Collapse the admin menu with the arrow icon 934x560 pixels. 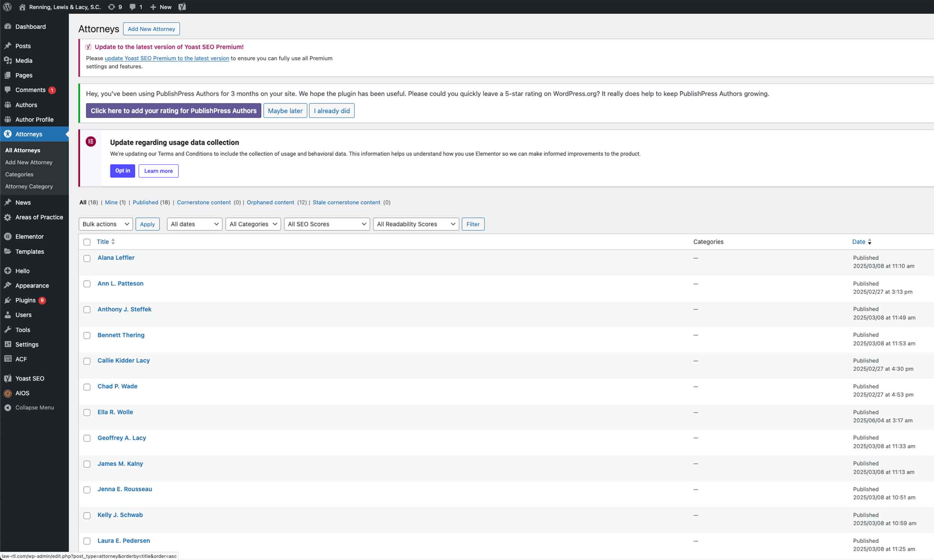7,408
